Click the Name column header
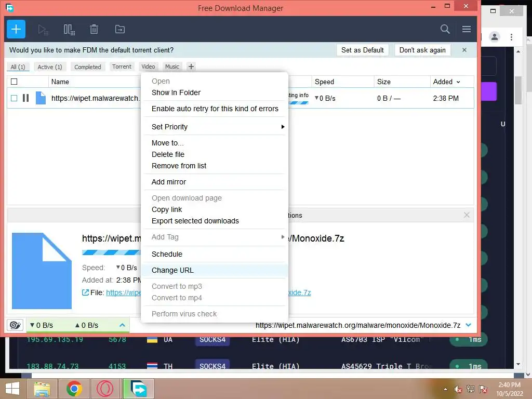The width and height of the screenshot is (532, 399). pos(60,82)
